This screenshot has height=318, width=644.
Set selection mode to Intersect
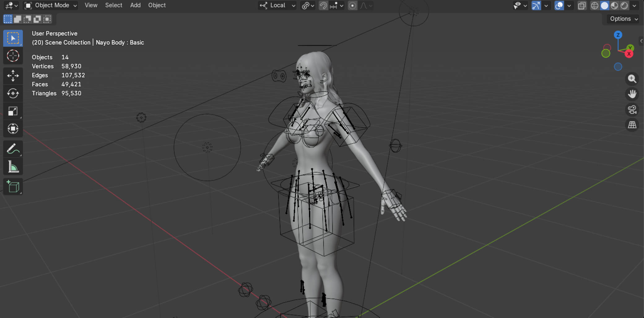coord(47,19)
